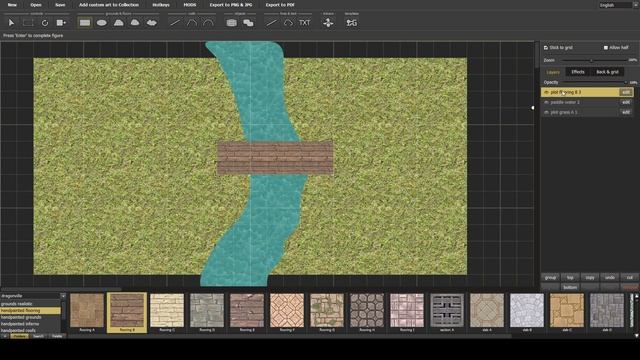Click Open in the top menu

(x=36, y=5)
